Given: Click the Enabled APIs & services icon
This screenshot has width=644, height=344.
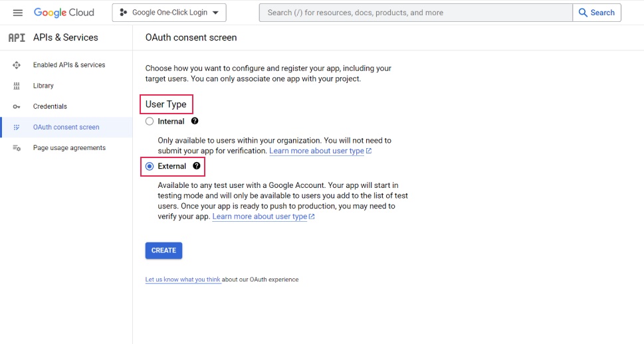Looking at the screenshot, I should click(x=17, y=65).
